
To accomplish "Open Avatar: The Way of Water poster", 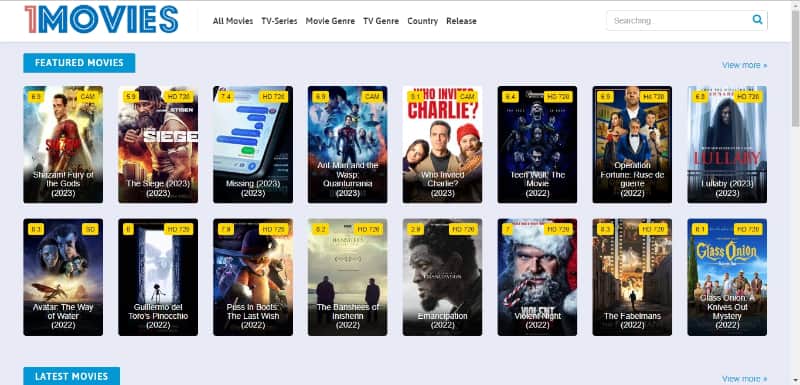I will coord(63,277).
